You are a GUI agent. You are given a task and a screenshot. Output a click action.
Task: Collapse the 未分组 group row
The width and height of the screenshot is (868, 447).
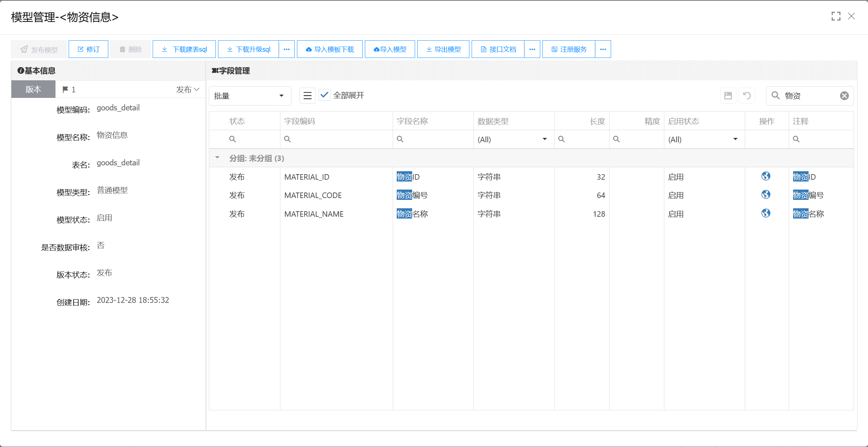(x=217, y=158)
